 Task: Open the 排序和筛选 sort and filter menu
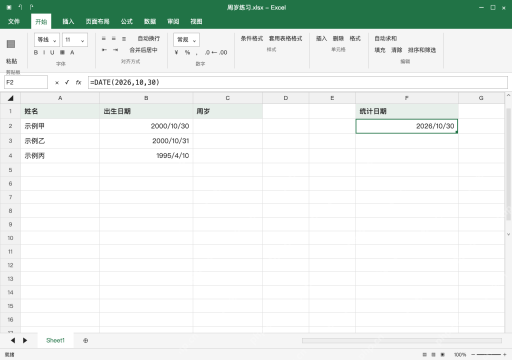click(422, 50)
